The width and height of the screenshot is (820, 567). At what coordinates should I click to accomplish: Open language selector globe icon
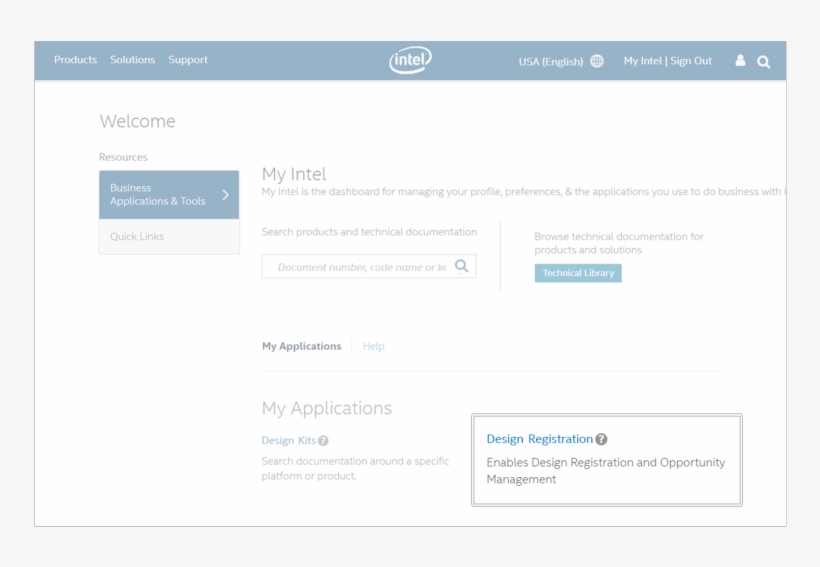[597, 61]
